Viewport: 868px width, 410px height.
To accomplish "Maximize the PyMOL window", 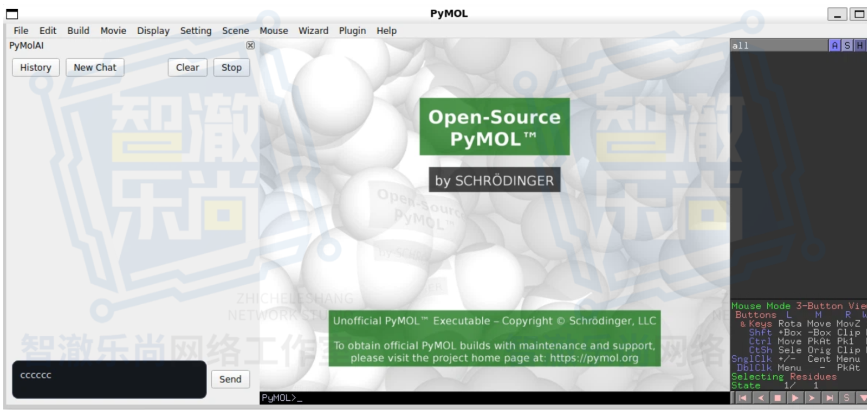I will [859, 15].
